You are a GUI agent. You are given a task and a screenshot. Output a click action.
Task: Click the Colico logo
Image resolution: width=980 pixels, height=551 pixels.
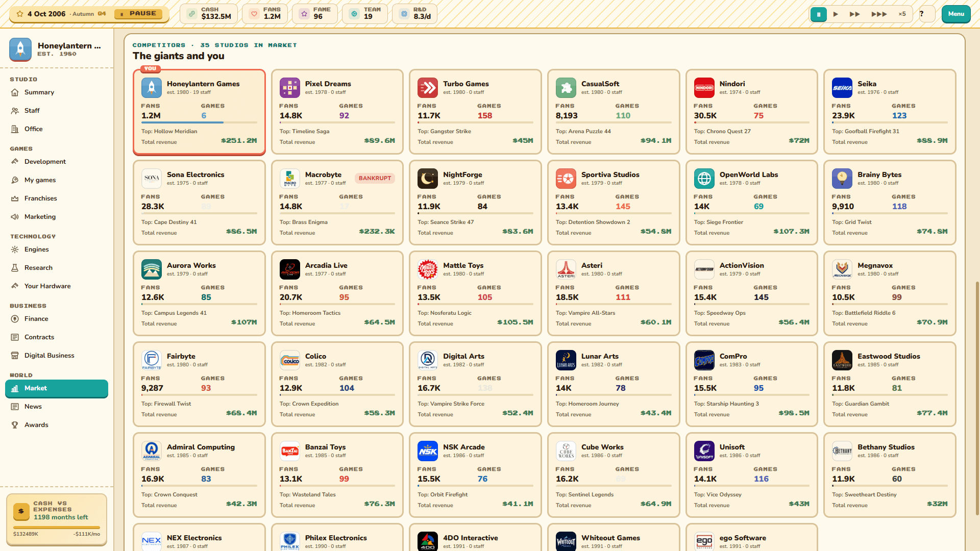[289, 360]
